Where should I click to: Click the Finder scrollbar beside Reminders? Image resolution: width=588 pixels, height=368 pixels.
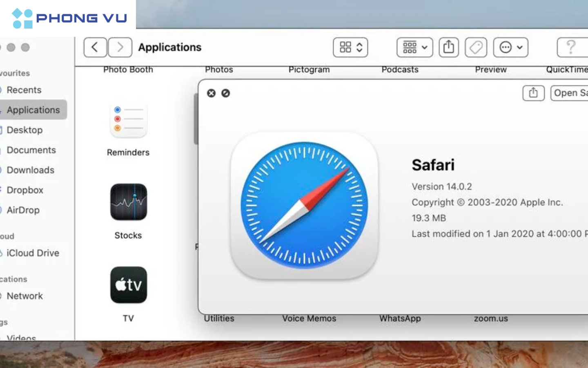196,119
